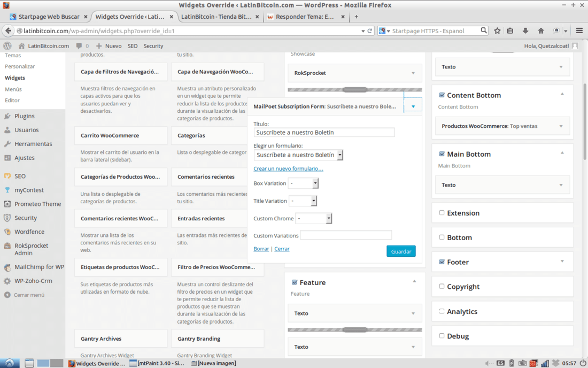Click the Borrar link
This screenshot has width=588, height=368.
pyautogui.click(x=261, y=249)
